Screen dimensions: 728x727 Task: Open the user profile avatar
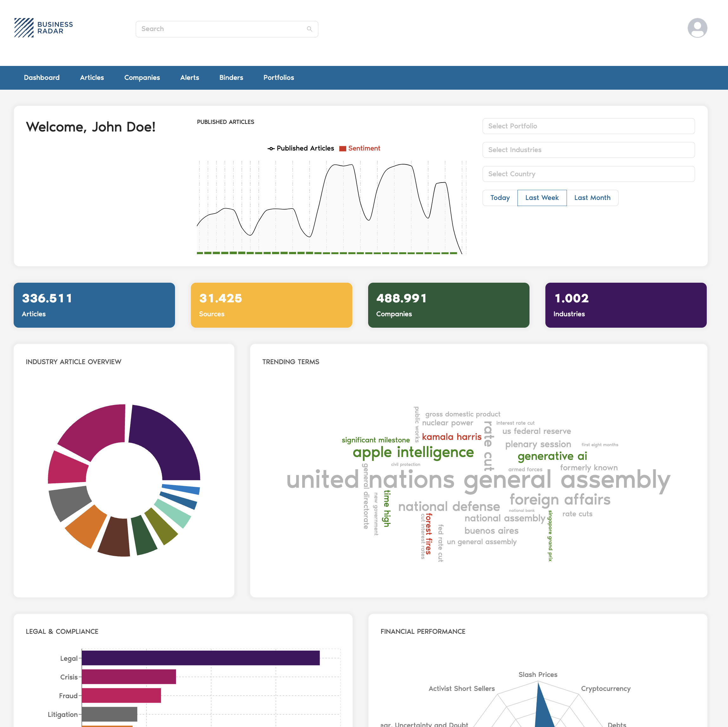(697, 28)
